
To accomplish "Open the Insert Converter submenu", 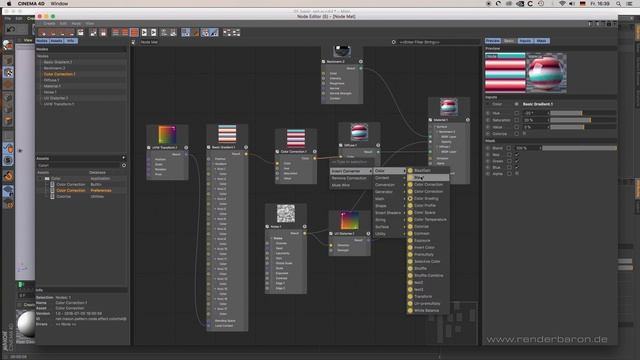I will (351, 171).
